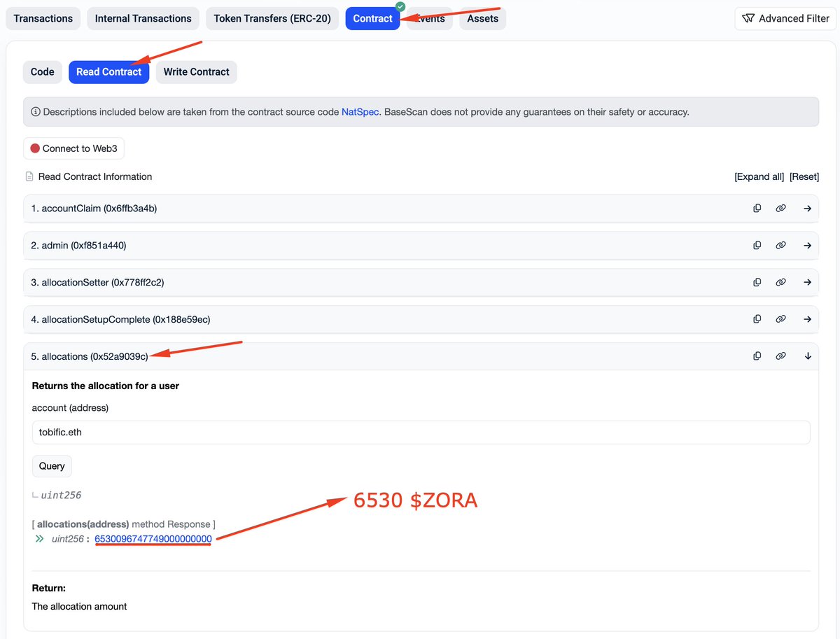Expand allocationSetupComplete row arrow
The height and width of the screenshot is (639, 840).
(x=807, y=319)
